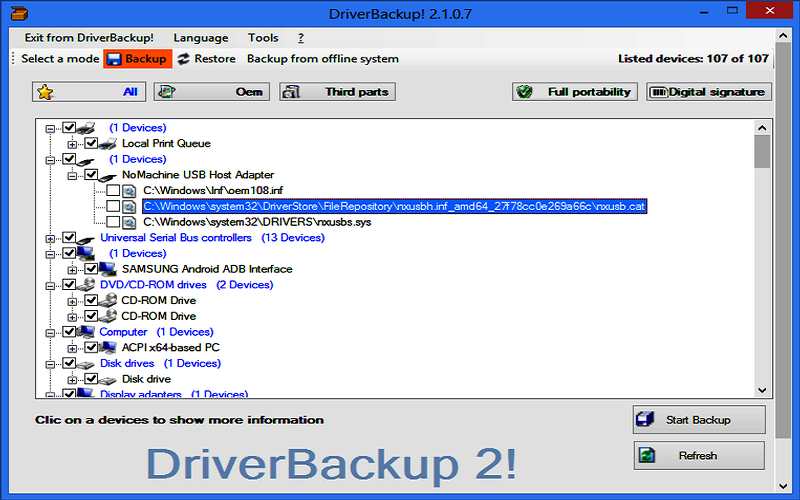Click the star icon on the All button
This screenshot has height=500, width=800.
click(45, 92)
